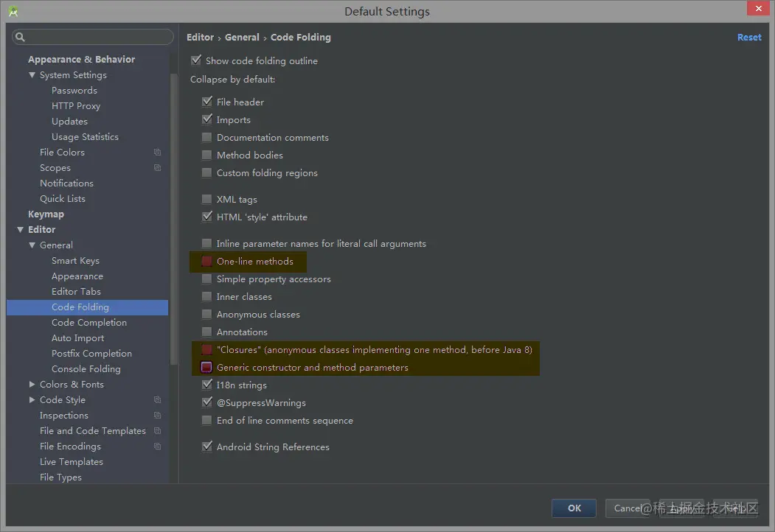Click the Cancel button
The height and width of the screenshot is (532, 775).
tap(628, 508)
